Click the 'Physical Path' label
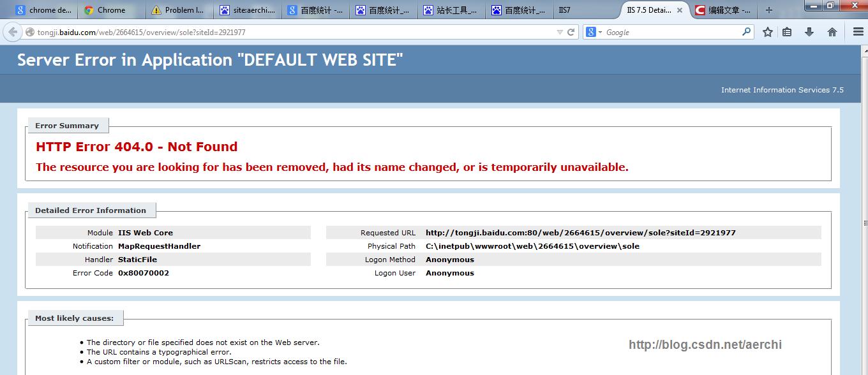868x375 pixels. [391, 246]
